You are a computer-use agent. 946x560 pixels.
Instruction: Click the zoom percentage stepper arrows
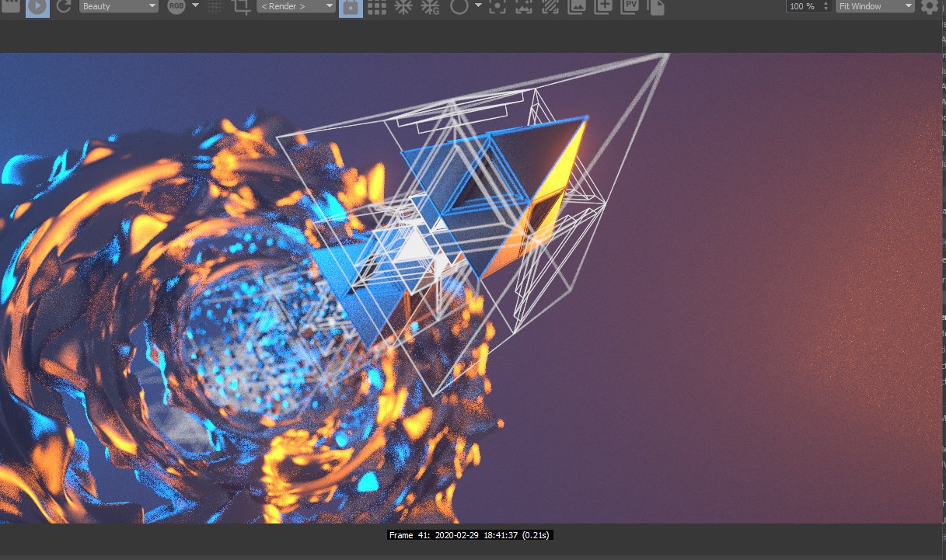[x=826, y=6]
